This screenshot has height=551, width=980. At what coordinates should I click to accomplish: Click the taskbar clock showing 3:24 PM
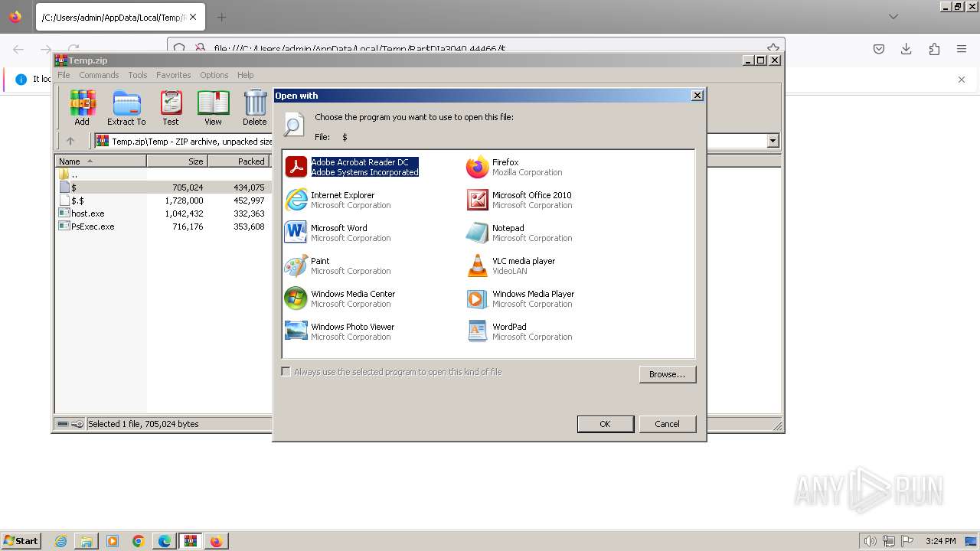[x=940, y=541]
